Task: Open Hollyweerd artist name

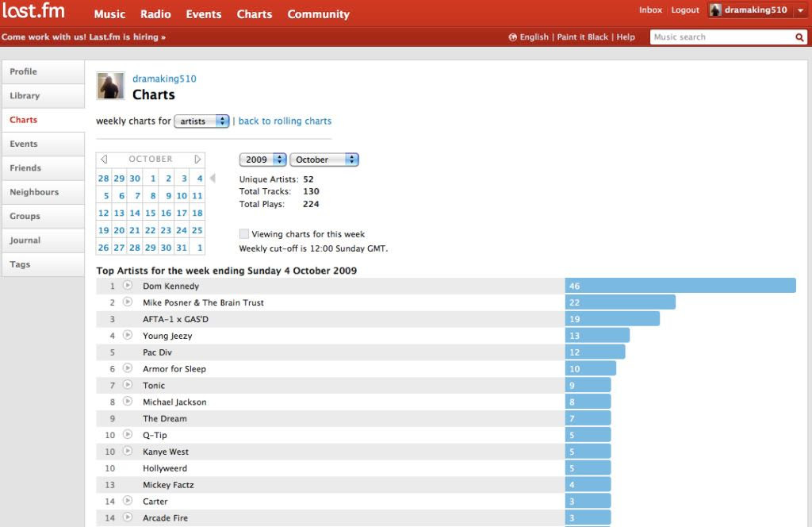Action: click(x=165, y=468)
